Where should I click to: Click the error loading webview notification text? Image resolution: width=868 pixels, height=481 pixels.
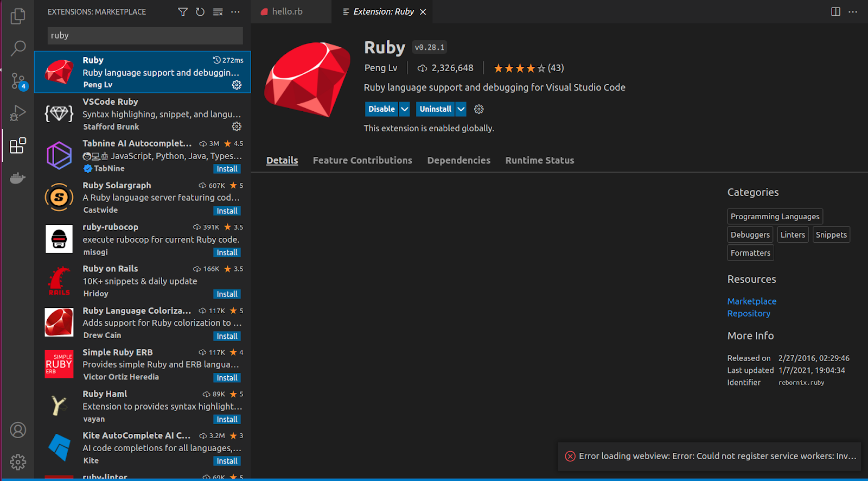coord(718,456)
